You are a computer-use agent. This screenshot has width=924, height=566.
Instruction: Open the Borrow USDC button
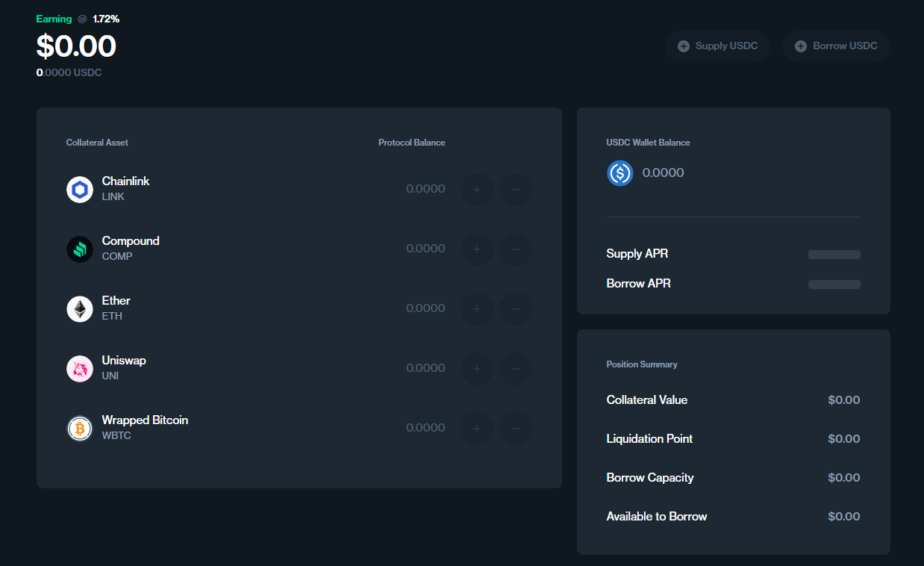[x=836, y=46]
